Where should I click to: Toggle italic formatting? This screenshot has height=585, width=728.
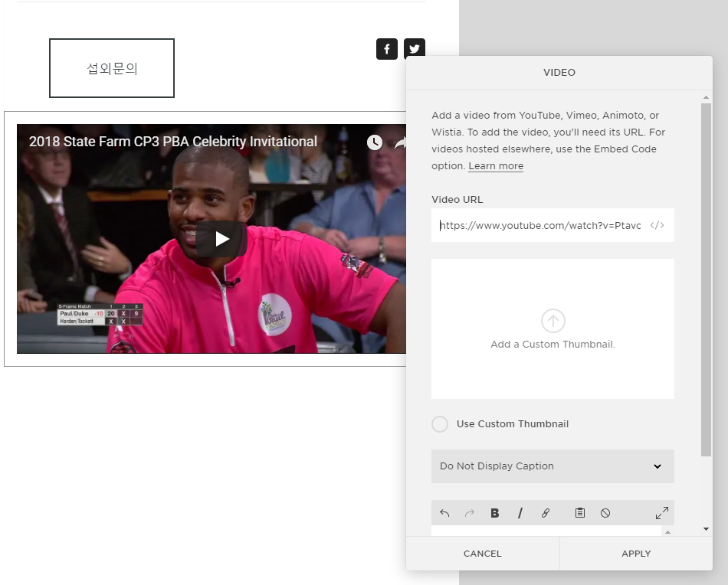click(x=520, y=513)
